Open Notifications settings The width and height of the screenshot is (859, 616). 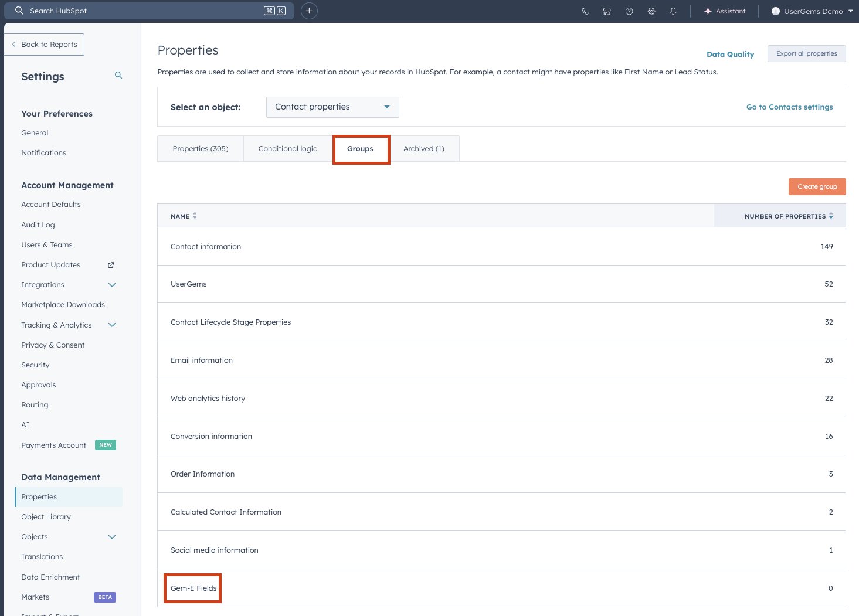pyautogui.click(x=44, y=153)
